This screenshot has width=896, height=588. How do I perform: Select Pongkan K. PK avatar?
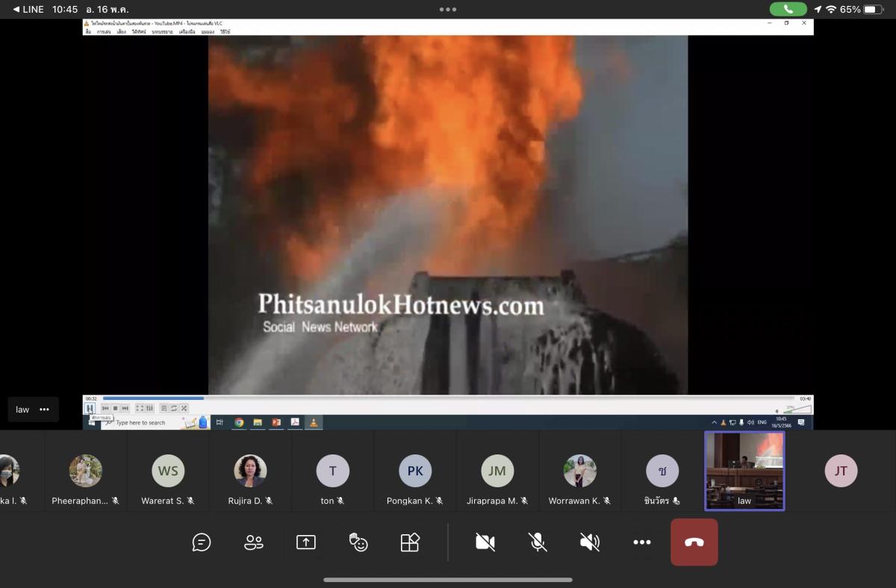pos(415,471)
